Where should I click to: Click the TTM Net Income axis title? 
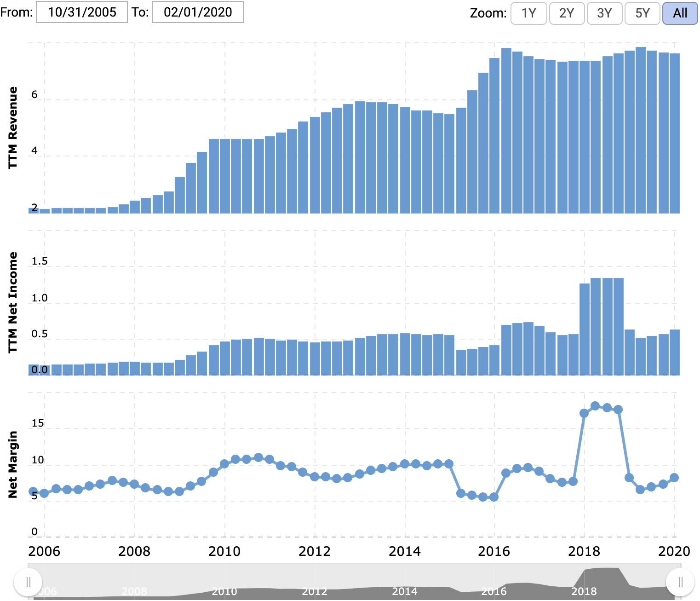[x=12, y=302]
